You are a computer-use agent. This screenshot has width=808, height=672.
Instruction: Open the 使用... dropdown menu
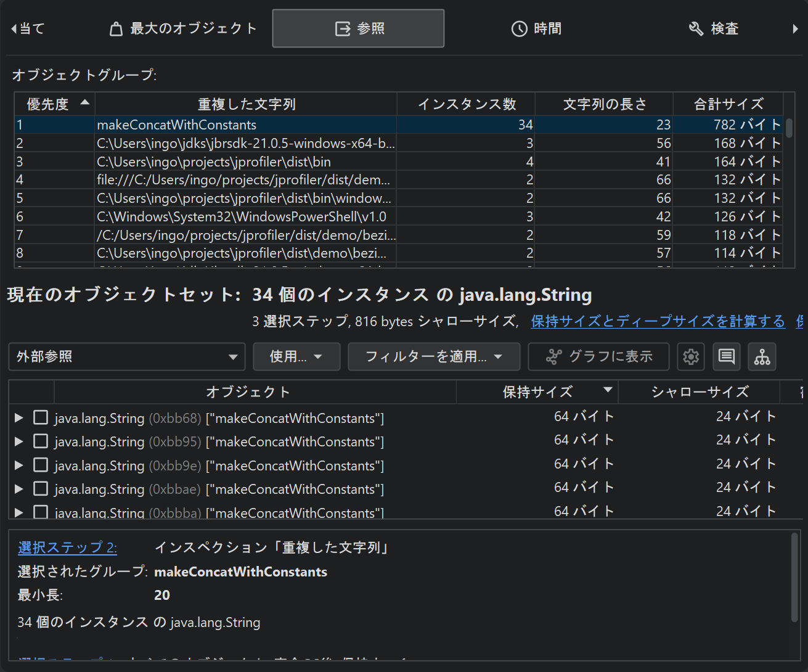pyautogui.click(x=296, y=357)
